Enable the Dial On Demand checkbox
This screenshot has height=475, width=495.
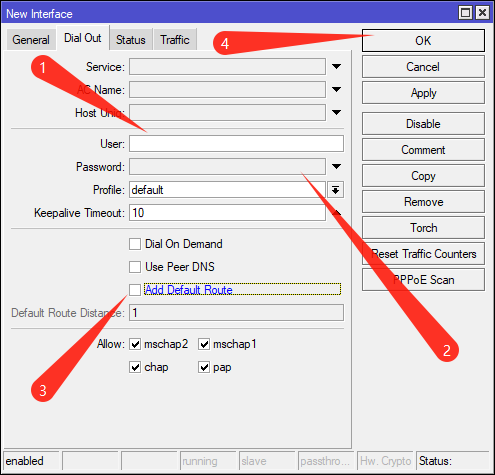point(135,244)
